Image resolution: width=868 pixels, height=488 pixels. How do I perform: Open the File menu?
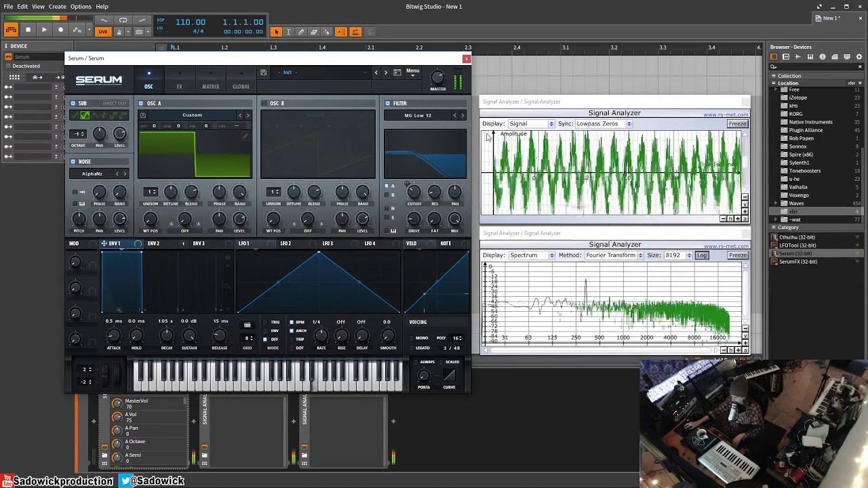(8, 6)
